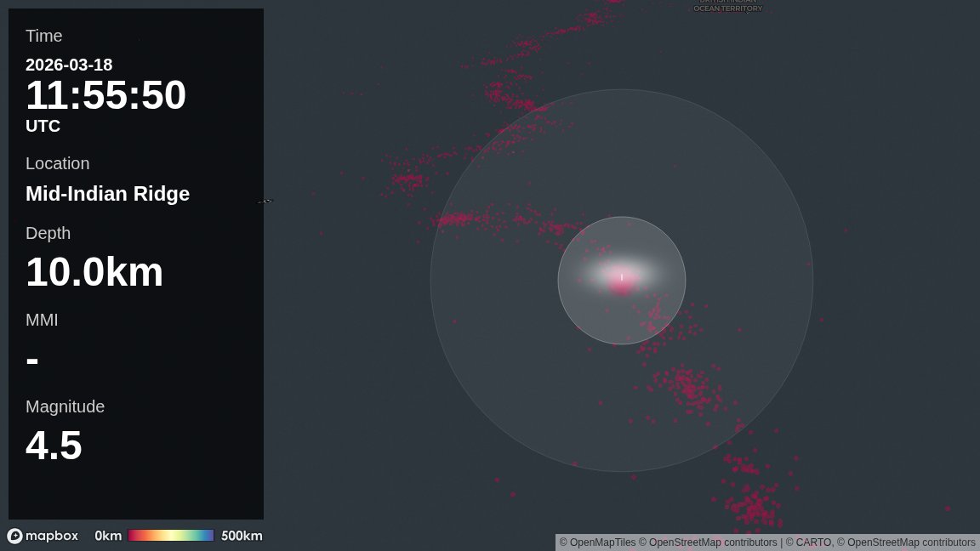Click the Magnitude value 4.5

click(54, 445)
